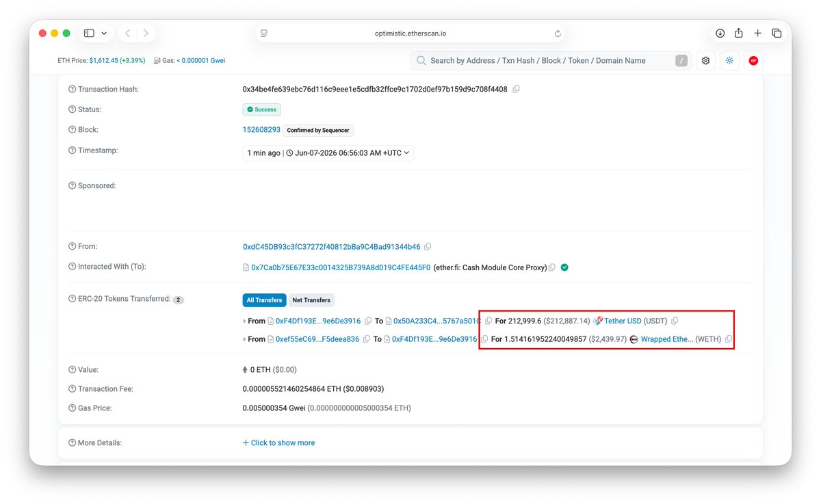Toggle Safari sidebar
Image resolution: width=821 pixels, height=504 pixels.
[89, 33]
